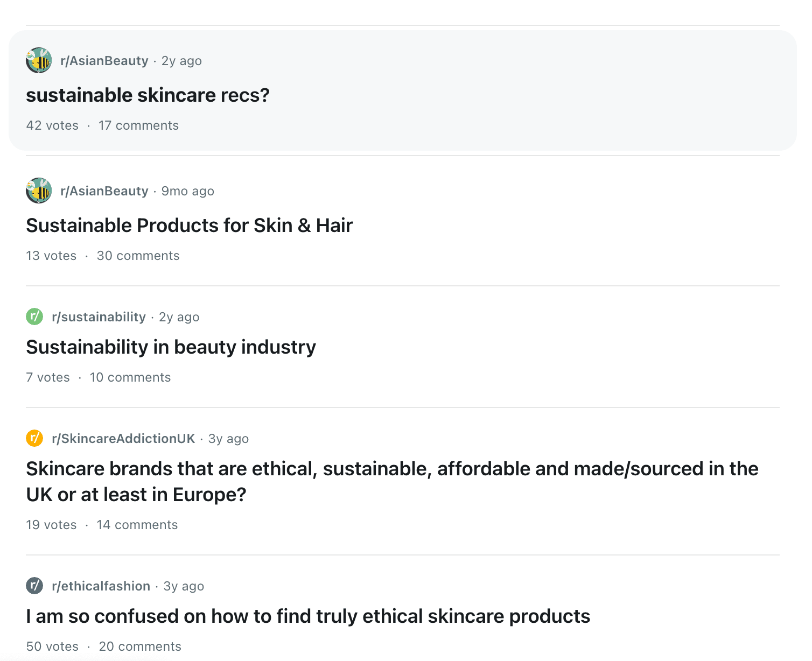Click the '14 comments' count
Viewport: 812px width, 661px height.
click(x=137, y=525)
